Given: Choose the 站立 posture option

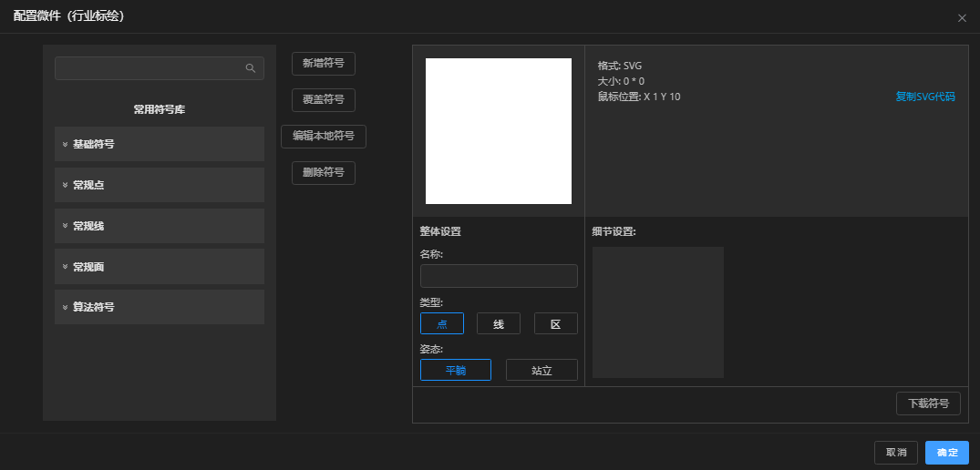Looking at the screenshot, I should (542, 370).
